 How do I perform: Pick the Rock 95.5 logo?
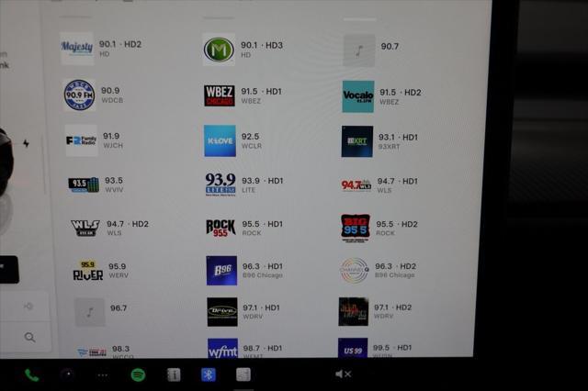[220, 228]
